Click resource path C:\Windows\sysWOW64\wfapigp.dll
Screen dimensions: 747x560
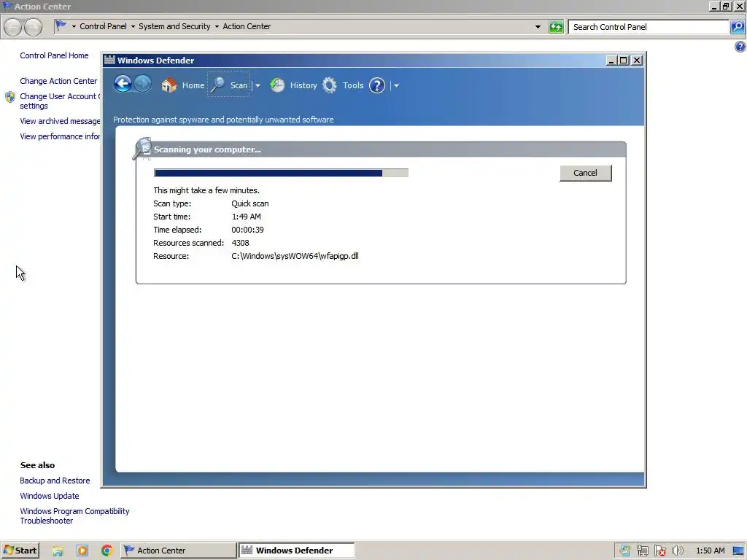click(x=295, y=256)
